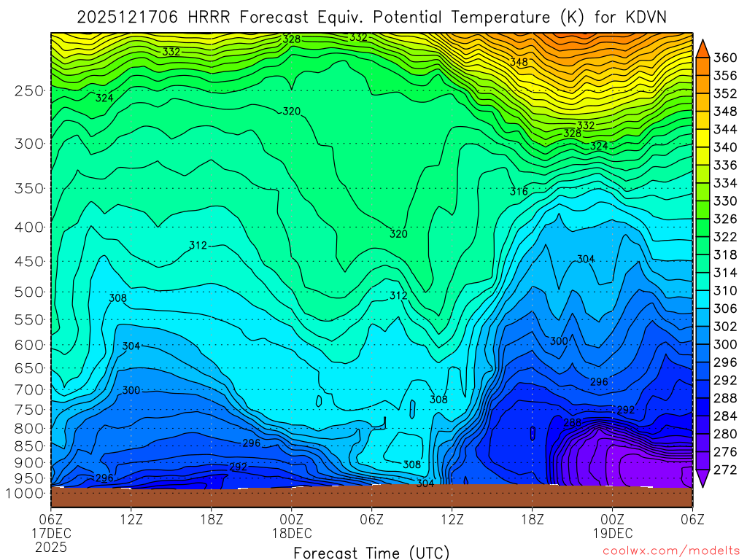Click the 340 legend value
Viewport: 747px width, 560px height.
pos(725,147)
